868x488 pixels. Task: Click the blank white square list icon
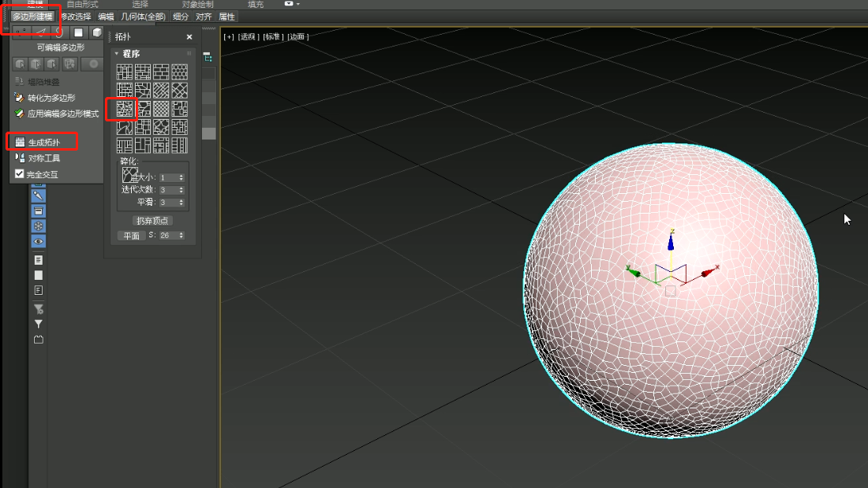coord(38,275)
